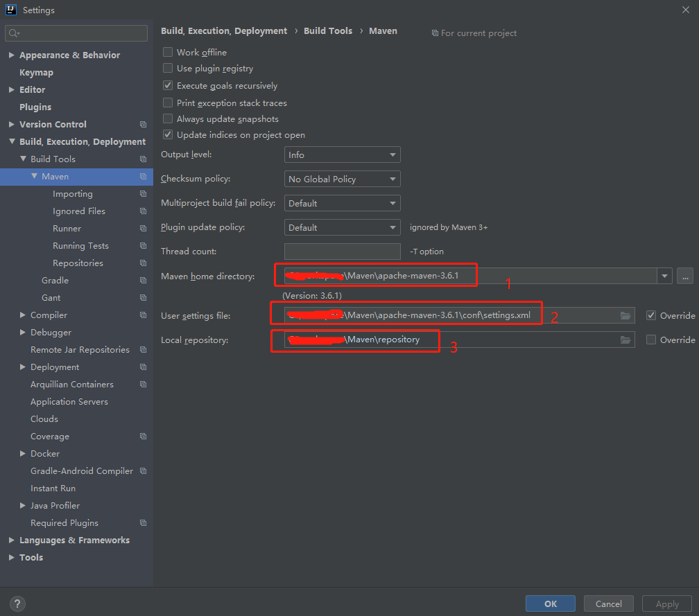Click the help question mark icon

(17, 604)
